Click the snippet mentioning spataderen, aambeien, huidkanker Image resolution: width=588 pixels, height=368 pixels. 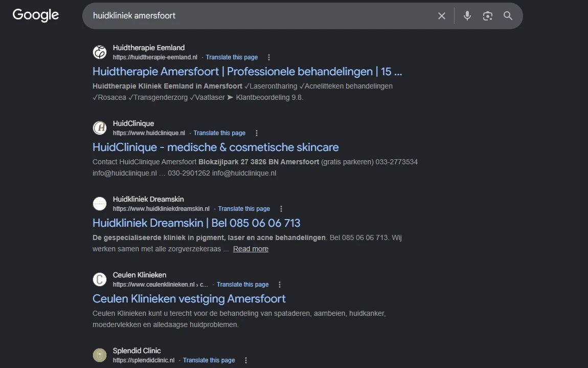[239, 319]
